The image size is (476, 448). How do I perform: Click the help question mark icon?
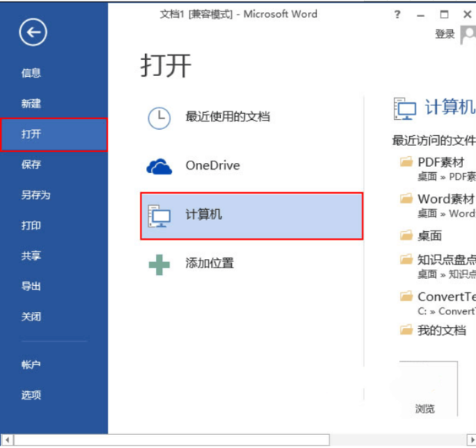click(397, 15)
